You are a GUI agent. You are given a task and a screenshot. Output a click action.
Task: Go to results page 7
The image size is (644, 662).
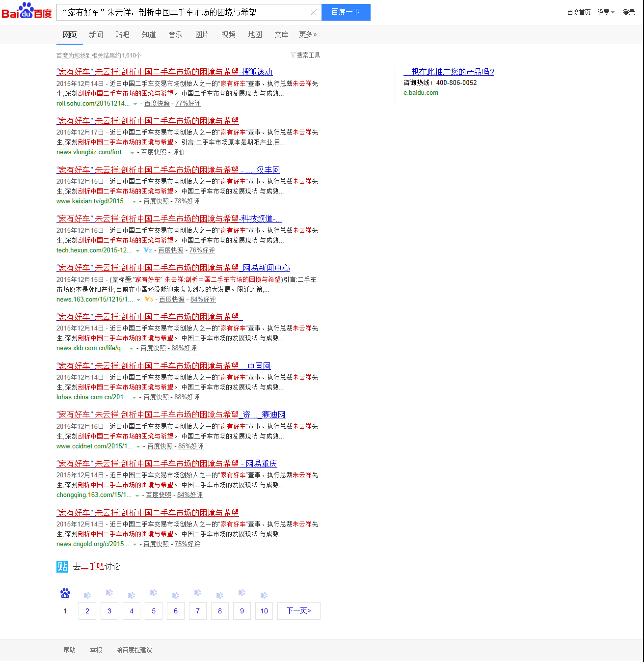click(x=198, y=611)
